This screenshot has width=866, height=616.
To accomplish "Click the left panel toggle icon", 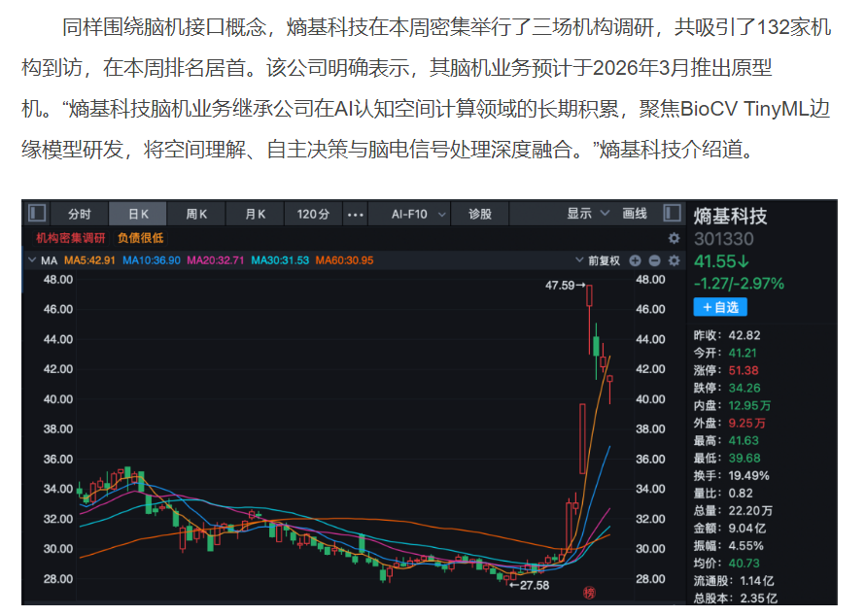I will [x=37, y=214].
